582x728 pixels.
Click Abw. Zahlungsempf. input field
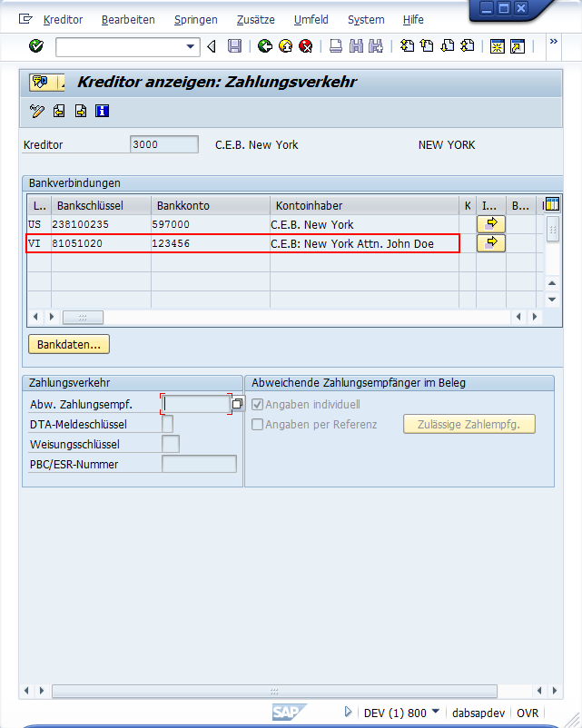coord(196,404)
